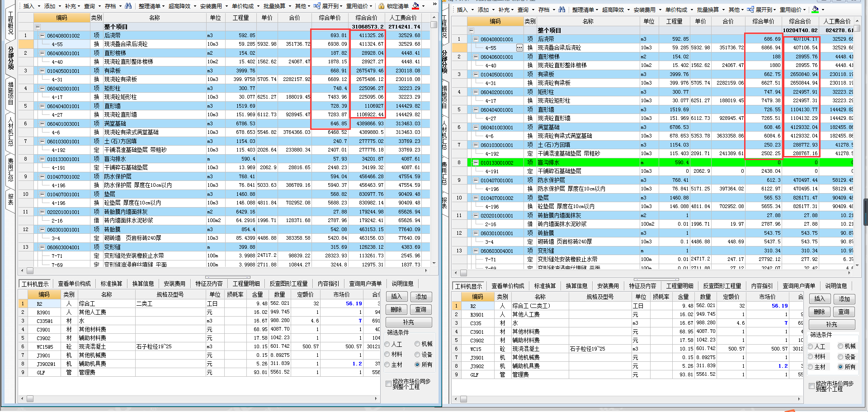The image size is (868, 412).
Task: Select 人材机汇总 side tab in left window
Action: [10, 132]
